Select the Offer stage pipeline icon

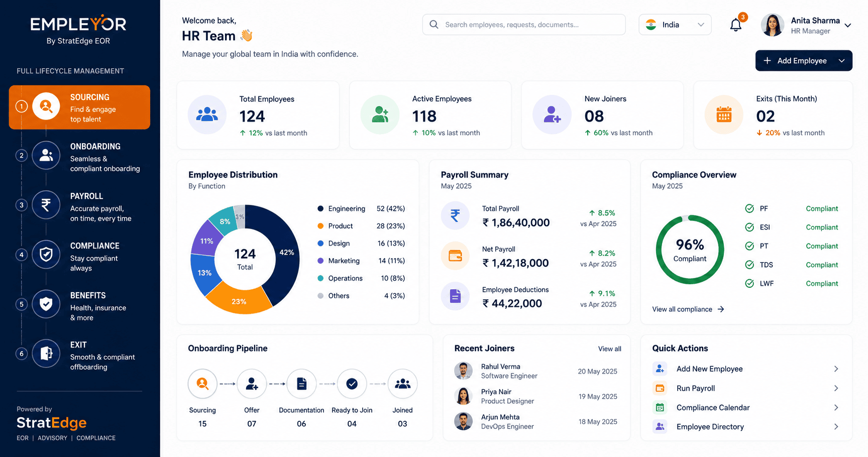(x=252, y=384)
